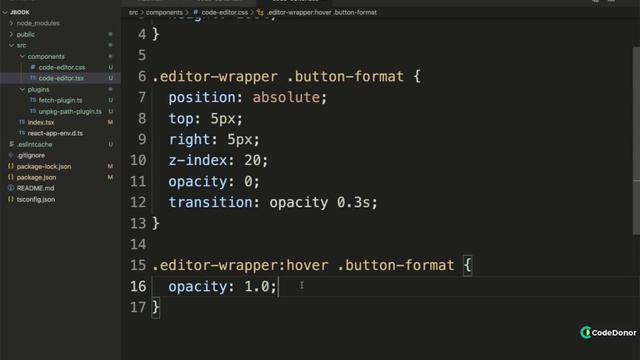The image size is (640, 360).
Task: Click 'opacity: 1.0;' on line 16
Action: click(222, 287)
